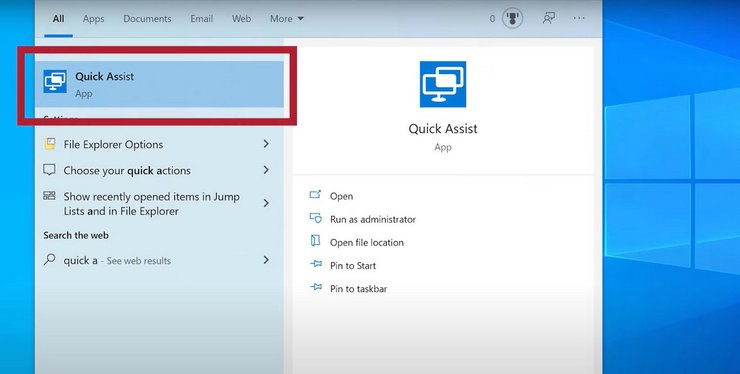
Task: Click the File Explorer Options folder icon
Action: pos(50,144)
